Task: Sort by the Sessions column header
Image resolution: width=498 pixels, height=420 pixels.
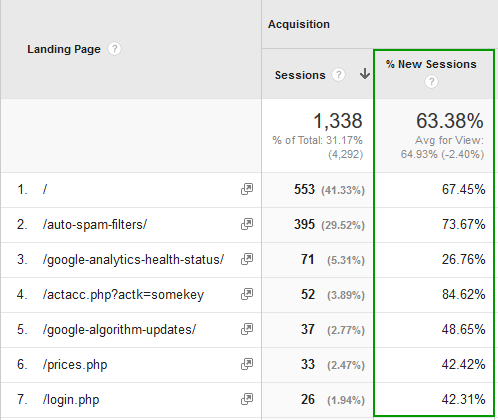Action: (300, 75)
